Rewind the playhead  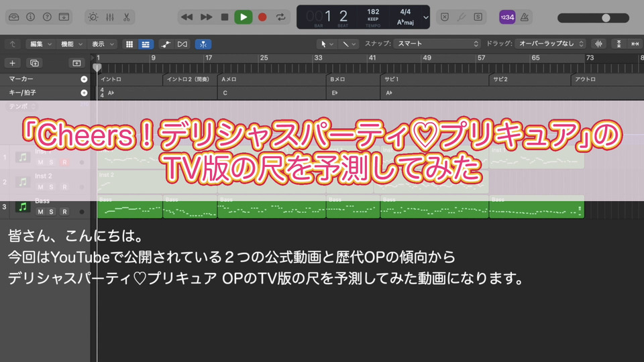[187, 17]
